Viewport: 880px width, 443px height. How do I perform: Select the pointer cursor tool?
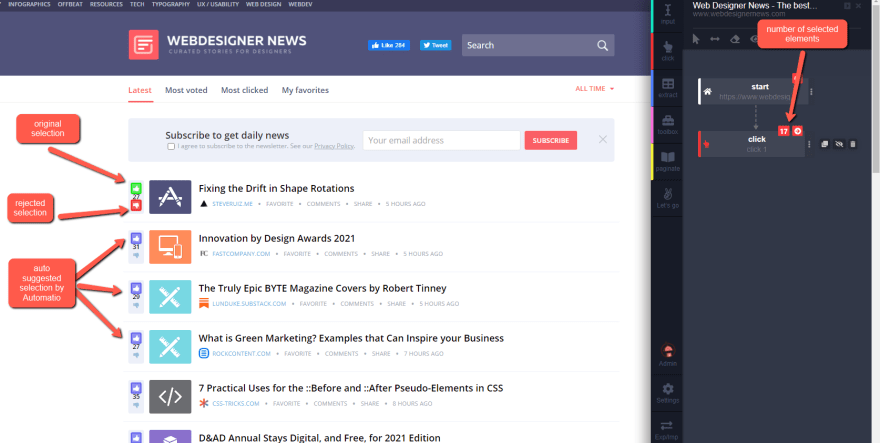[x=696, y=39]
